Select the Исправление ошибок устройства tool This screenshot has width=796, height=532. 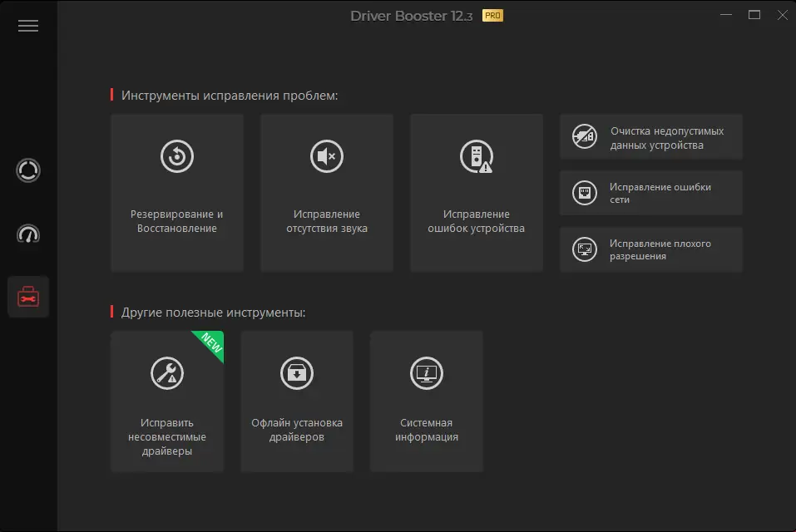(x=476, y=192)
